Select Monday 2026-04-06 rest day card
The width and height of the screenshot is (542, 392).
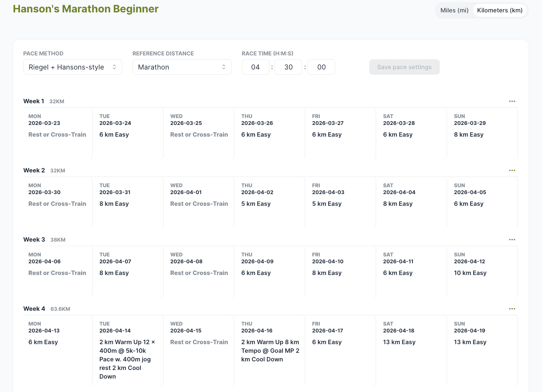point(58,272)
